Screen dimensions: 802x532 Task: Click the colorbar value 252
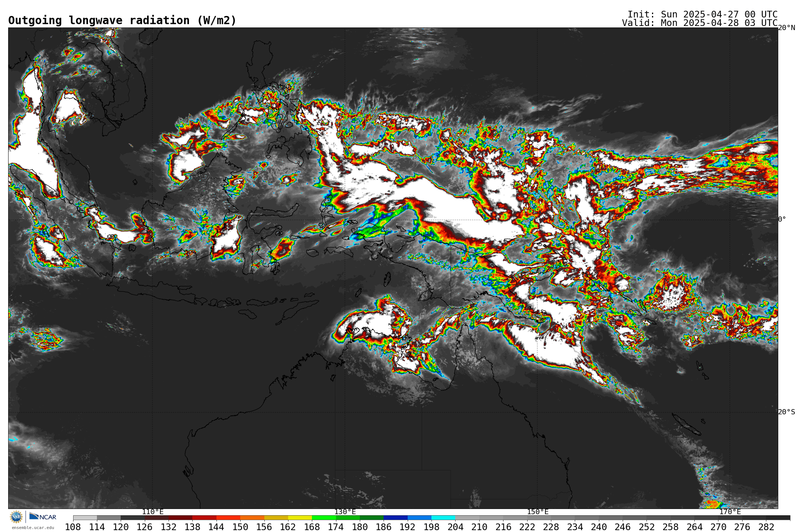pyautogui.click(x=646, y=527)
